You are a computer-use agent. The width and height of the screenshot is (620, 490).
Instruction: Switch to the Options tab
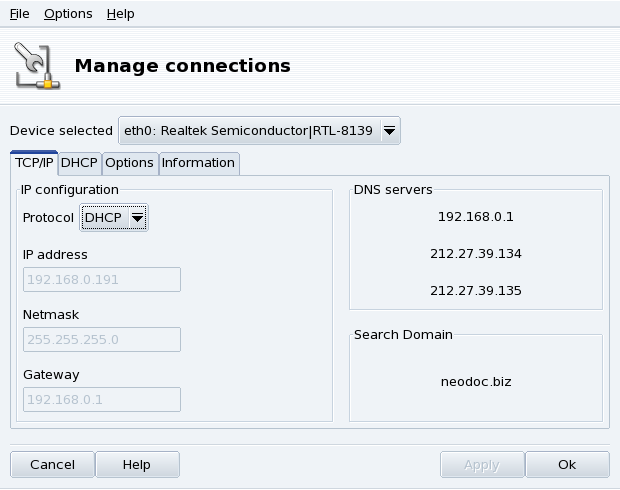coord(130,162)
